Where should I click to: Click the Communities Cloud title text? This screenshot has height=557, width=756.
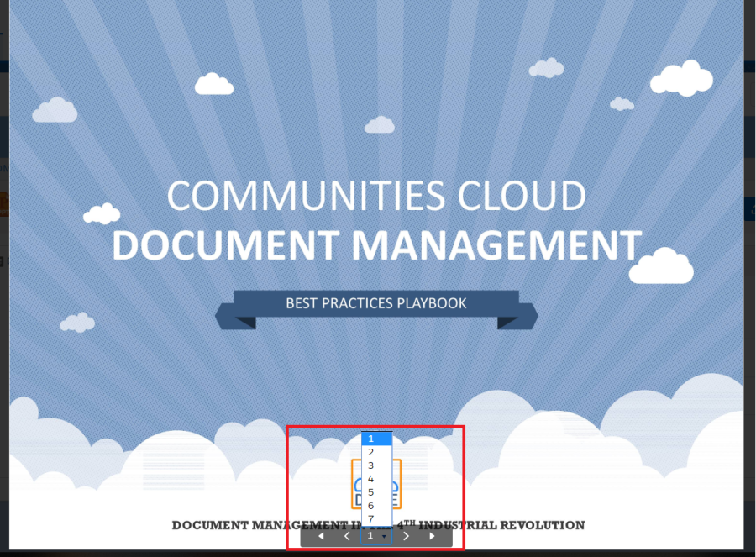tap(375, 197)
